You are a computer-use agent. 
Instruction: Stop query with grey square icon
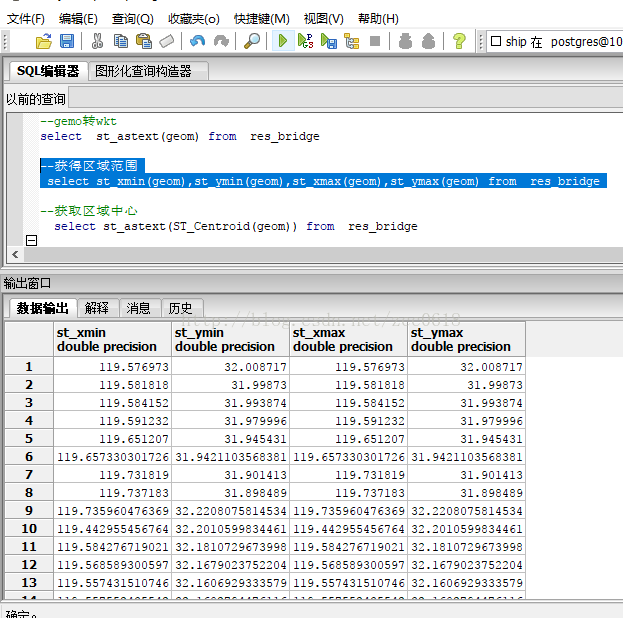(x=375, y=41)
